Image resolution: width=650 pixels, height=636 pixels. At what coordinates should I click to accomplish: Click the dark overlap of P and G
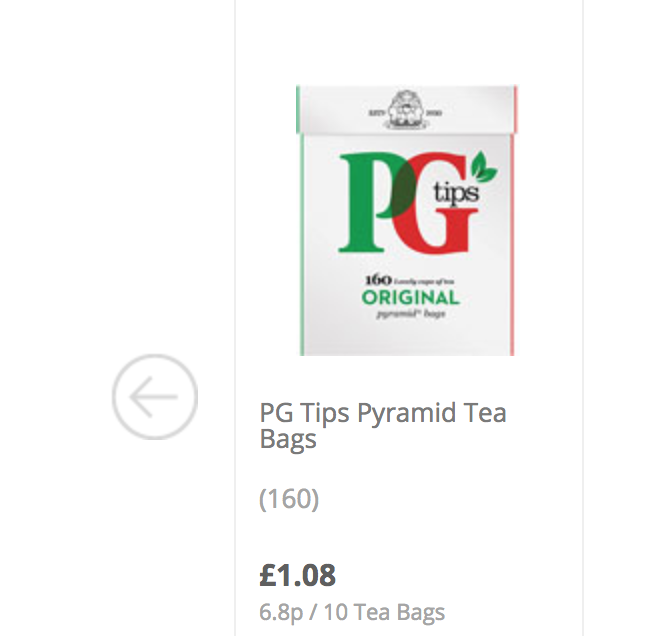(x=404, y=189)
